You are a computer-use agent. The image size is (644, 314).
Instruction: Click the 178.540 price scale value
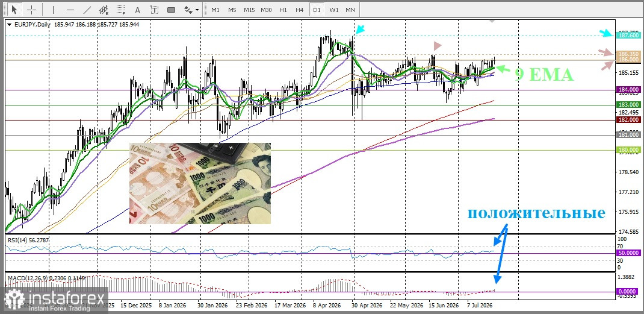coord(628,172)
